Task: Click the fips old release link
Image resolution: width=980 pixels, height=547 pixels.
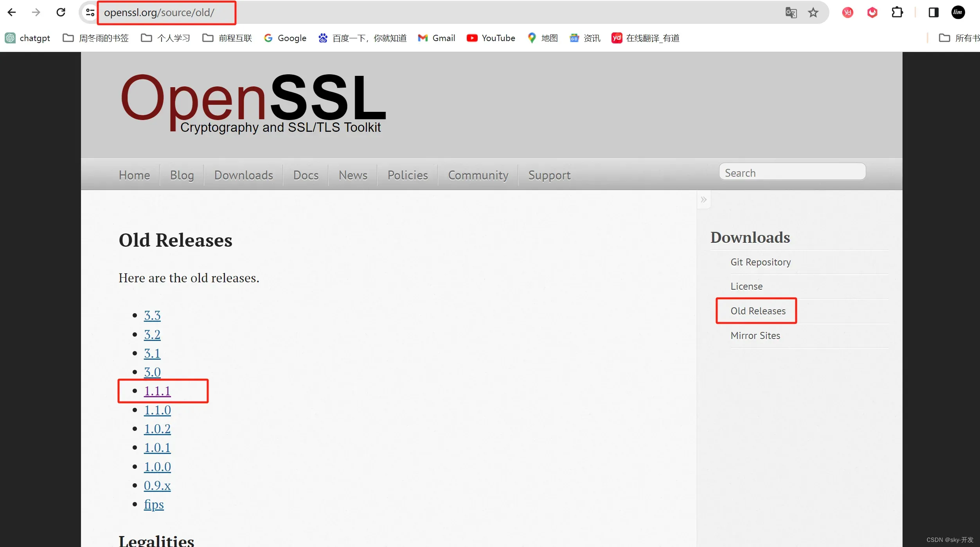Action: click(153, 504)
